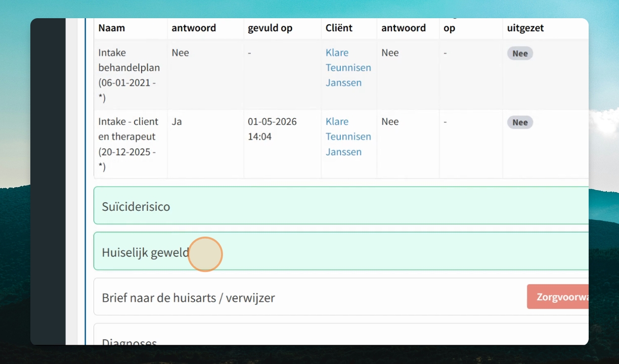
Task: Click the Zorgvoorwaarden button
Action: click(558, 297)
